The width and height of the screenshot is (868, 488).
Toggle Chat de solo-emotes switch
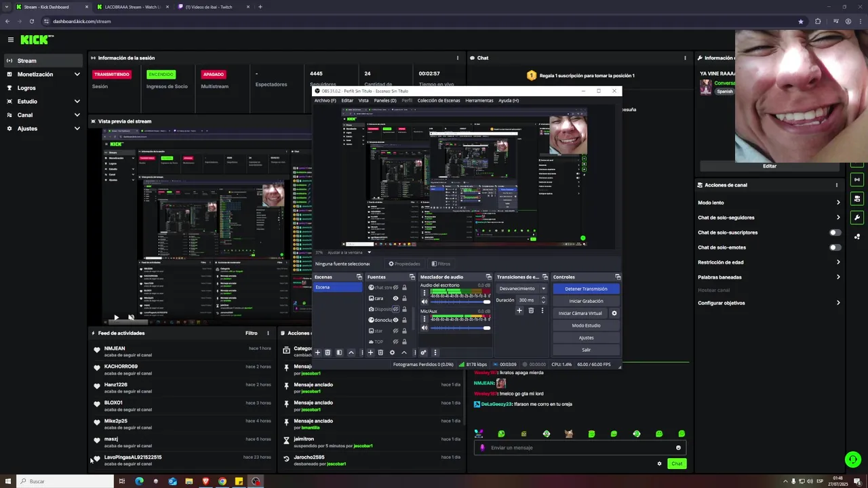835,247
